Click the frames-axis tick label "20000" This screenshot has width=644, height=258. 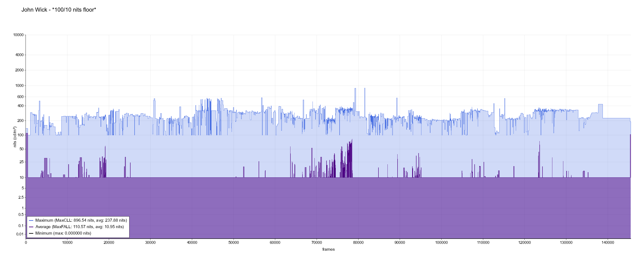coord(109,243)
